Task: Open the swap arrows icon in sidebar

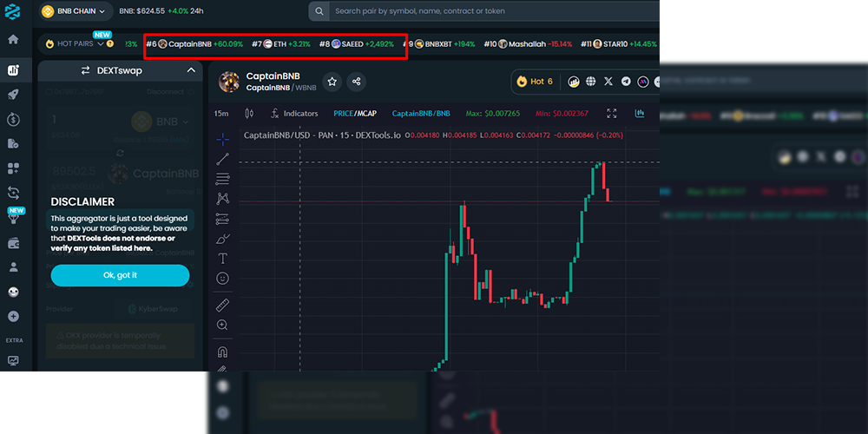Action: coord(13,193)
